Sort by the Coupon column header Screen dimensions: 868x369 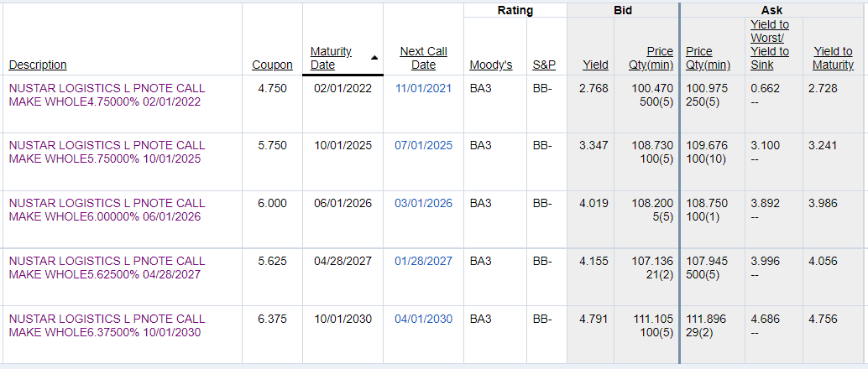coord(272,65)
